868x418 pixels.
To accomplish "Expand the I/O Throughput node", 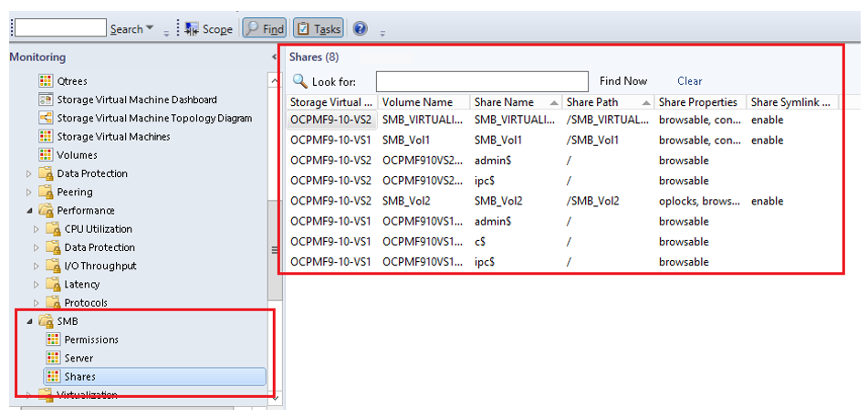I will pyautogui.click(x=37, y=266).
